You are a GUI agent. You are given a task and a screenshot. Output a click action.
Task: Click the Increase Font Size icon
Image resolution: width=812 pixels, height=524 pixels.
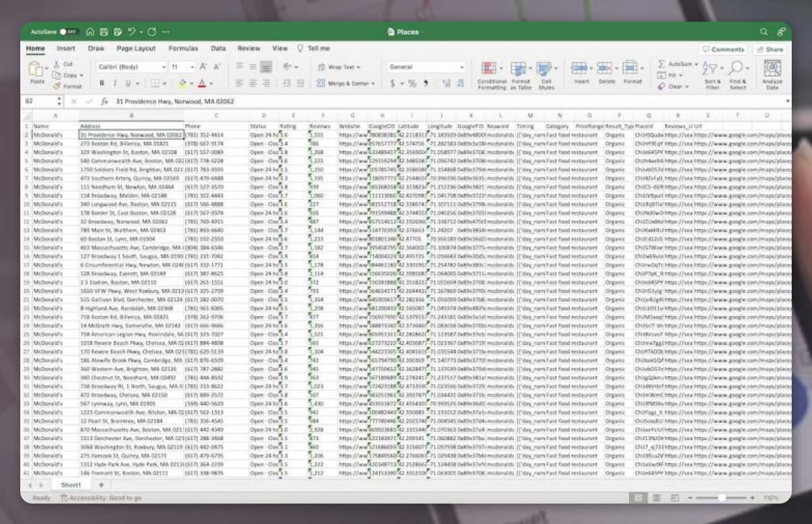point(203,67)
